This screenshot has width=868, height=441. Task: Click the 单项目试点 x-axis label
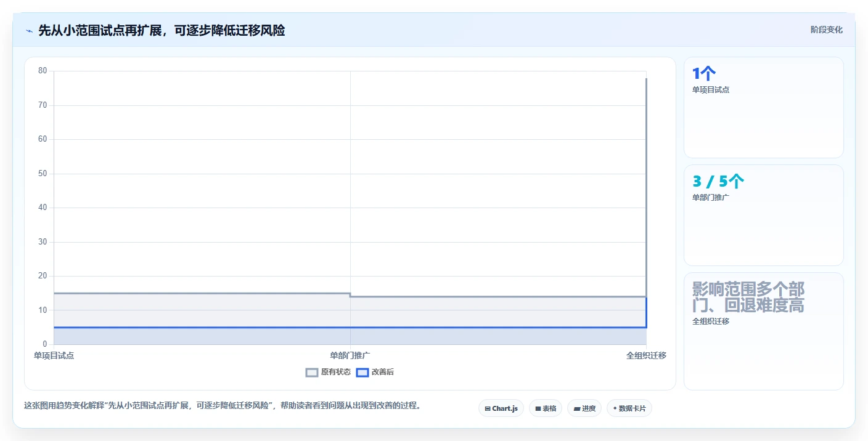[54, 355]
